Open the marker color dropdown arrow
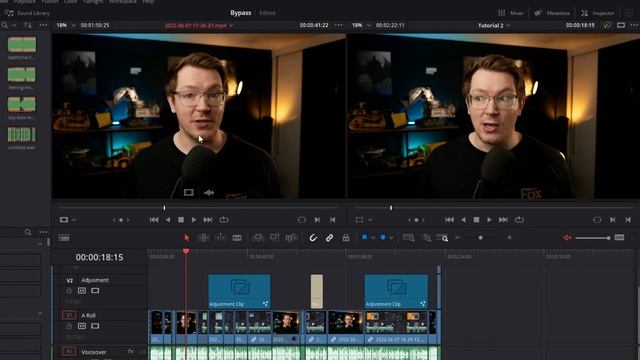Screen dimensions: 640x360 tap(392, 238)
